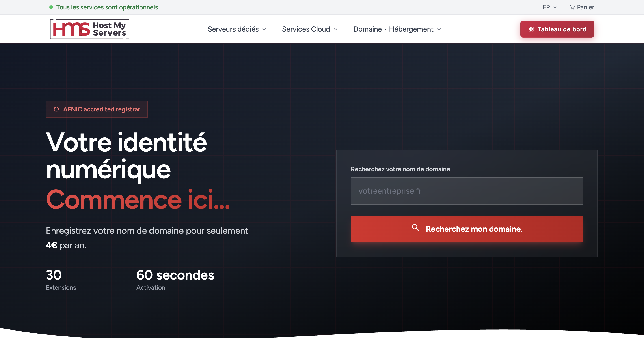
Task: Click the AFNIC accreditation badge icon
Action: click(x=57, y=109)
